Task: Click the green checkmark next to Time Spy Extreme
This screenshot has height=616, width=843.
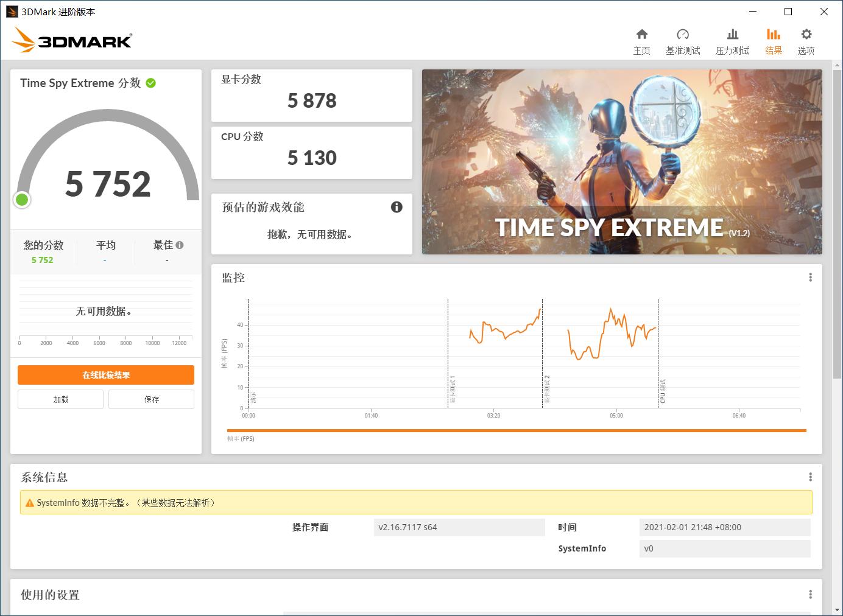Action: (x=151, y=83)
